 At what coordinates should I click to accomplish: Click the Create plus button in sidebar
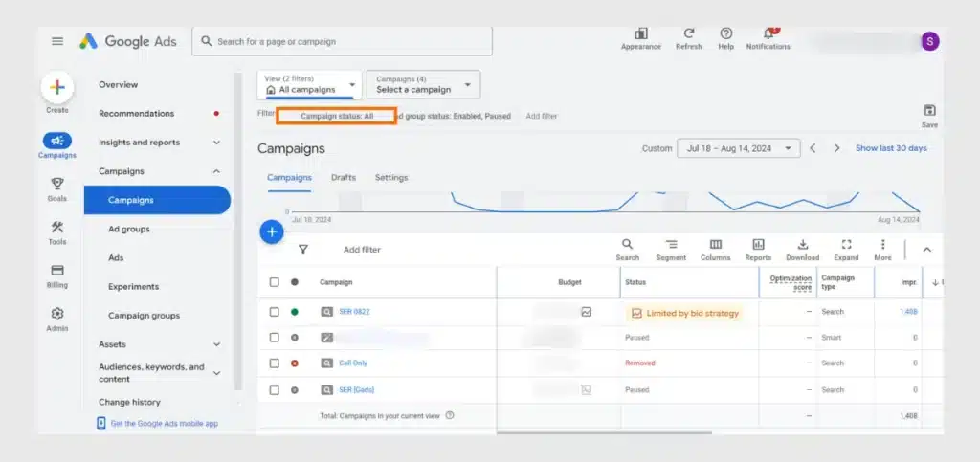pyautogui.click(x=57, y=88)
